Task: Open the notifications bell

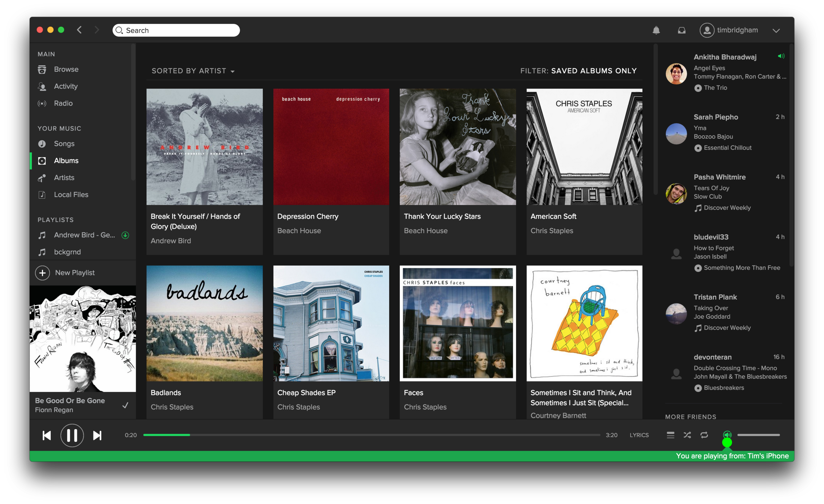Action: point(656,30)
